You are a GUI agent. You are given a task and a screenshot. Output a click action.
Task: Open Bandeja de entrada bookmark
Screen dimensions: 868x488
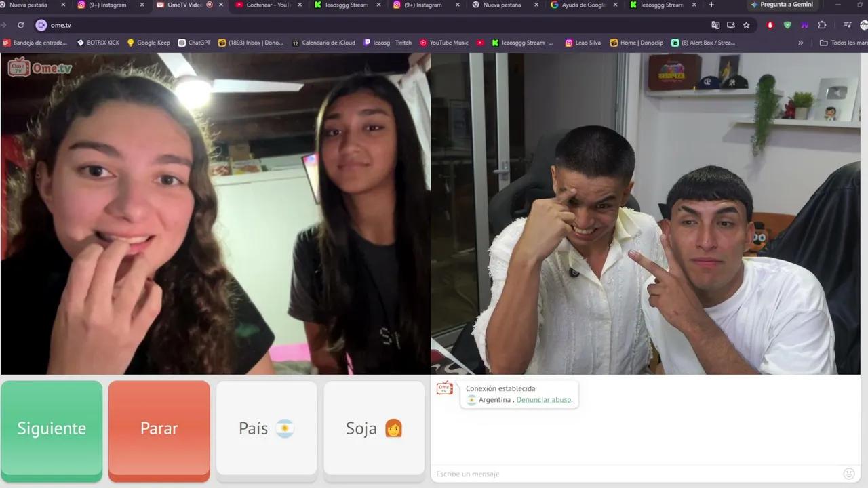point(35,43)
